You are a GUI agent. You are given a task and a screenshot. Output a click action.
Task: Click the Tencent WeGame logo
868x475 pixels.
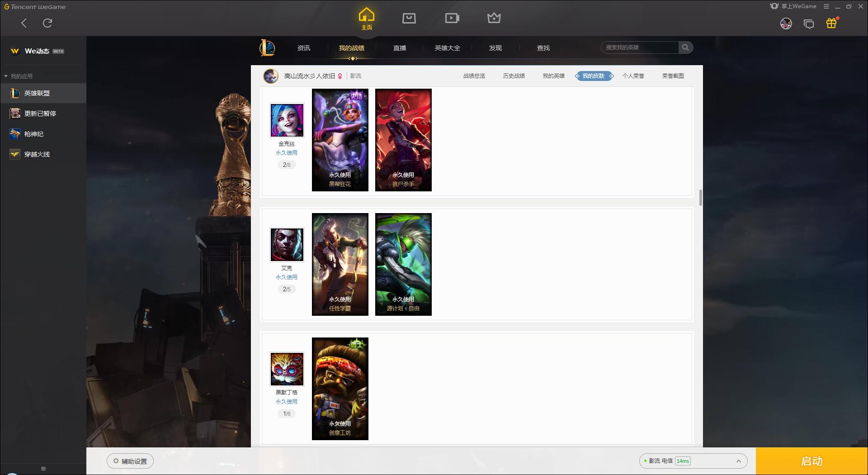pyautogui.click(x=35, y=7)
